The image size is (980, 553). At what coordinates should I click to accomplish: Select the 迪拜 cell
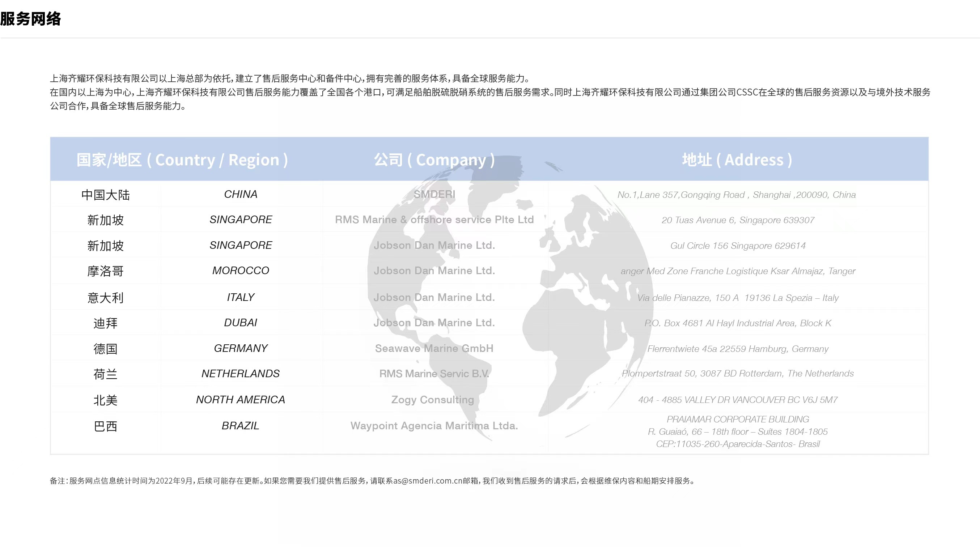coord(105,323)
